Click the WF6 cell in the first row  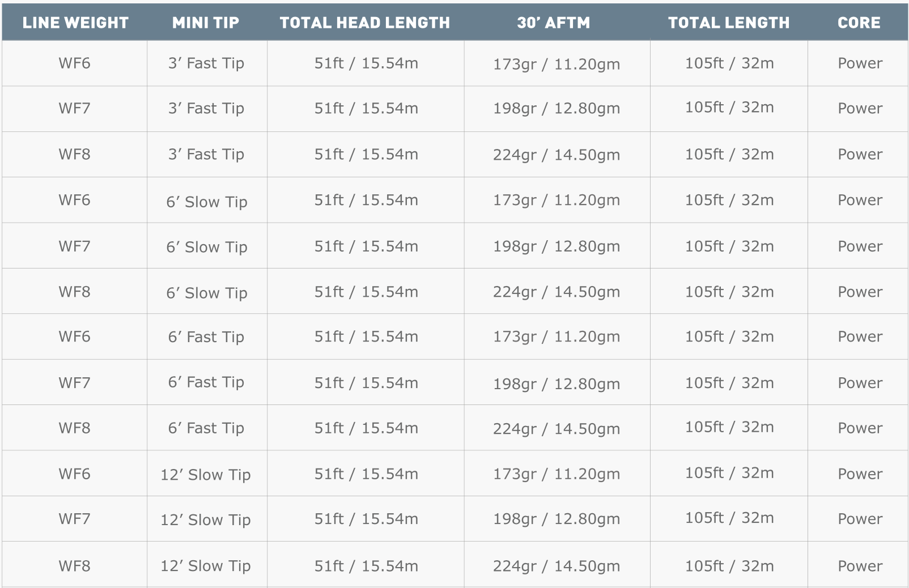(x=74, y=63)
